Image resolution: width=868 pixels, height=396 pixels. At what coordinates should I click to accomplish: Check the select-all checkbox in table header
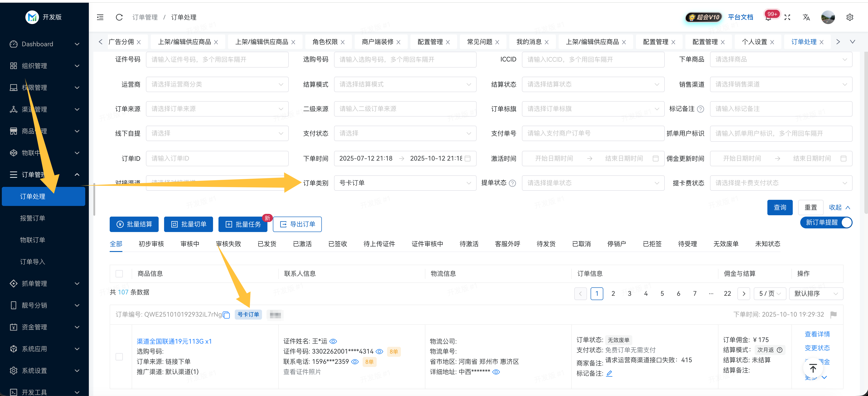pyautogui.click(x=119, y=274)
